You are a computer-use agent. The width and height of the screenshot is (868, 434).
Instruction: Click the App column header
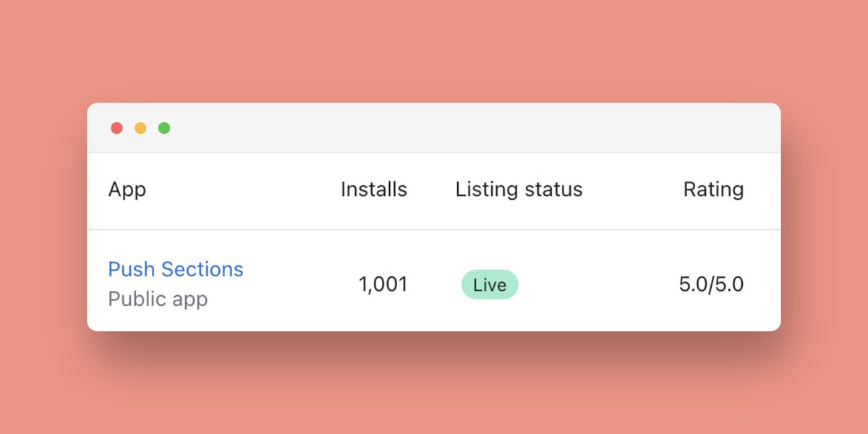[127, 190]
